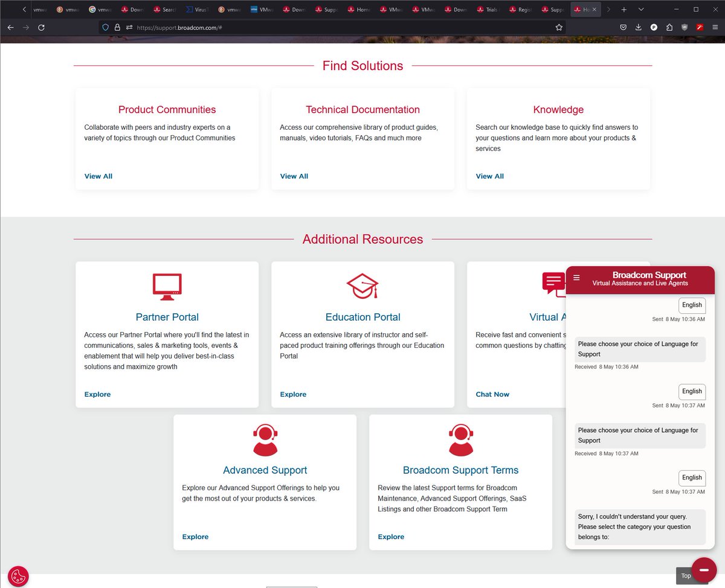
Task: Reload the page with the refresh icon
Action: pyautogui.click(x=41, y=27)
